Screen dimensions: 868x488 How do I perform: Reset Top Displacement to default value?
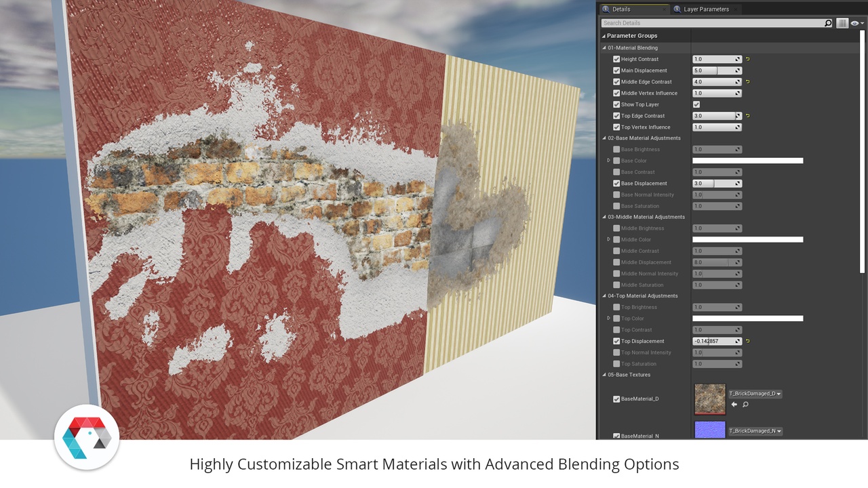coord(748,341)
